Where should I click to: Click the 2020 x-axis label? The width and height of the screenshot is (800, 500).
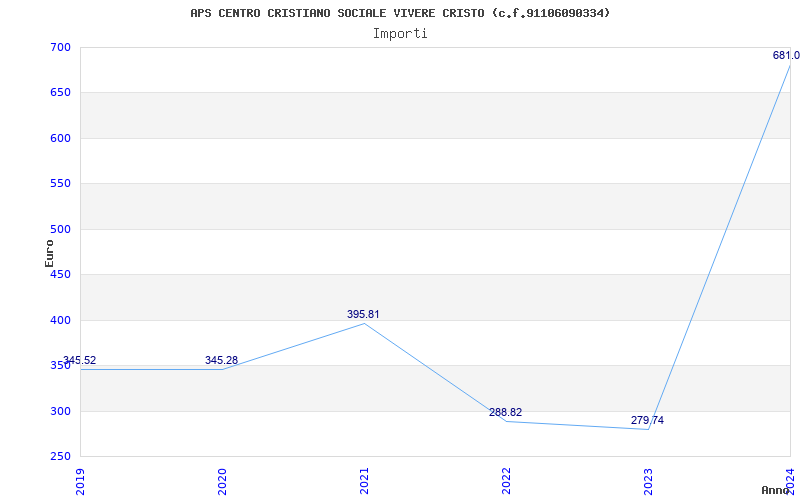[x=222, y=481]
